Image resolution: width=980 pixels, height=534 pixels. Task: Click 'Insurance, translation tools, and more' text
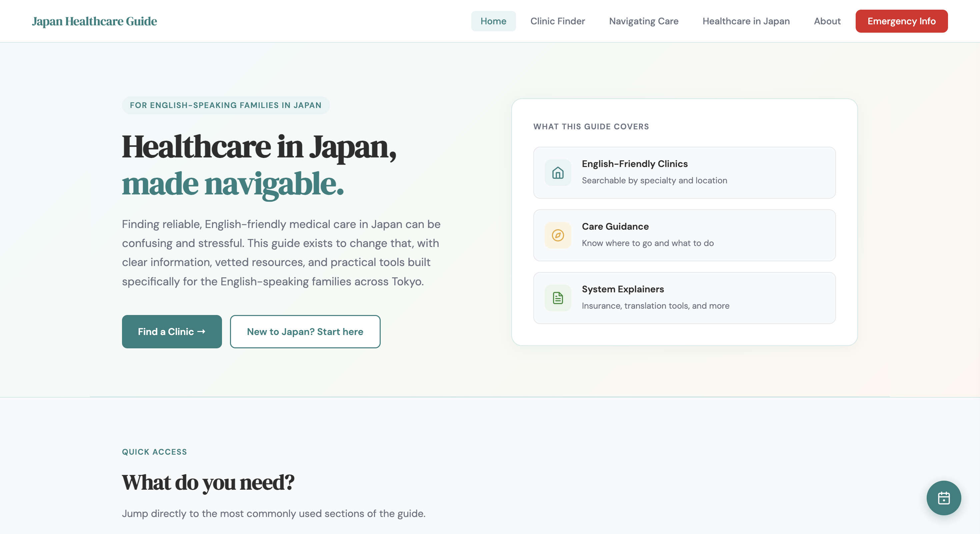[655, 306]
